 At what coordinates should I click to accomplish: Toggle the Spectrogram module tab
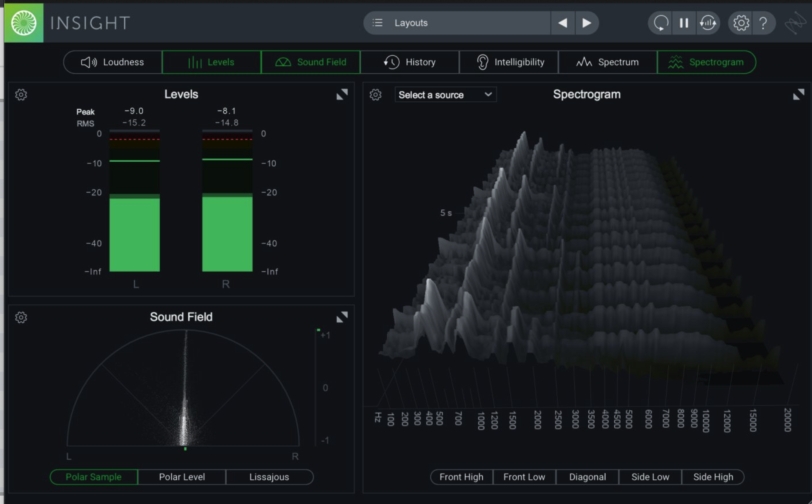coord(706,62)
